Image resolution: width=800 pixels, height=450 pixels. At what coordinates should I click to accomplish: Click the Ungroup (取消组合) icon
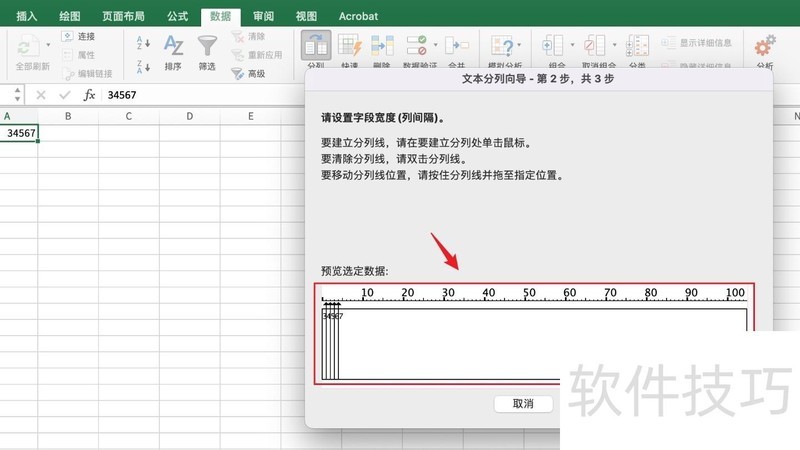594,46
